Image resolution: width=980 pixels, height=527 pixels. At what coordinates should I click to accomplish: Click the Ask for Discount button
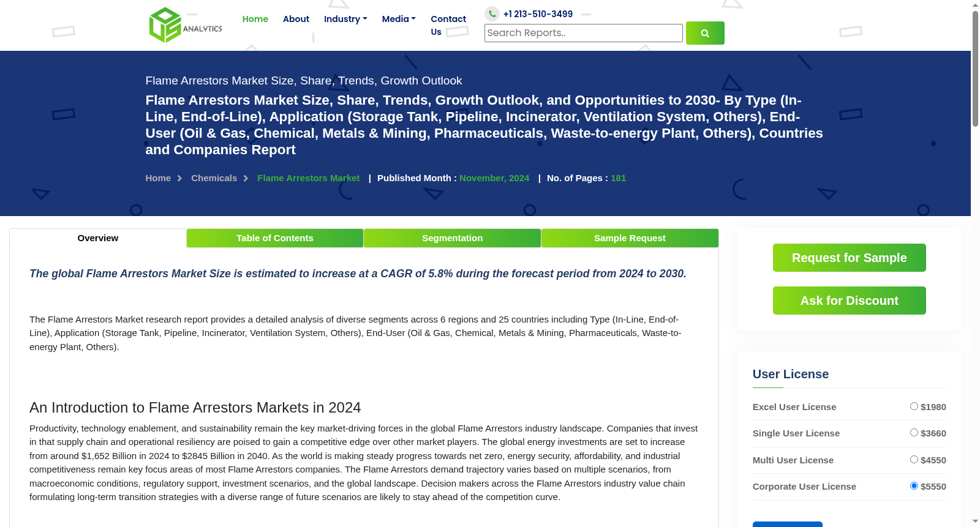[850, 301]
